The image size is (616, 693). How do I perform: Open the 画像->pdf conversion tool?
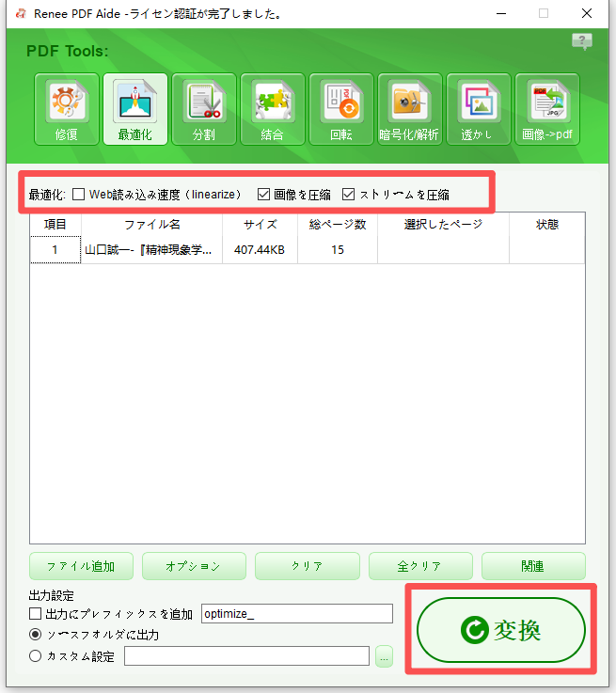547,109
